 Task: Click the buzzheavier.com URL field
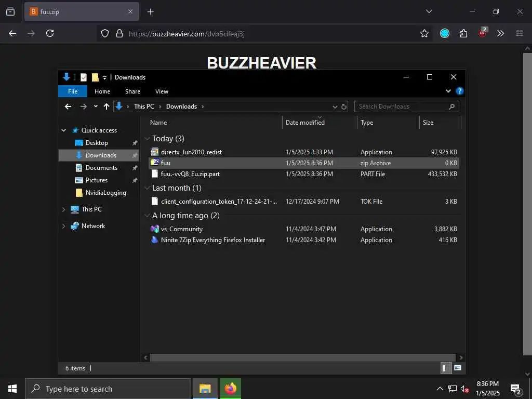[x=264, y=34]
